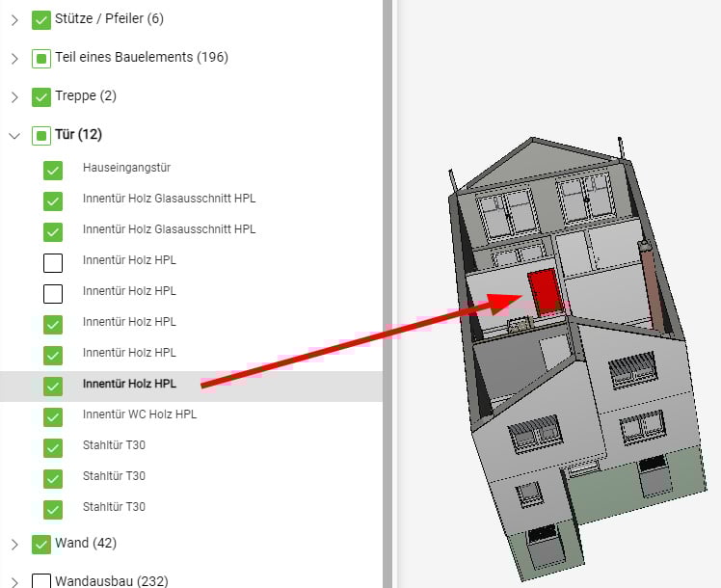Uncheck the Stütze / Pfeiler checkbox
Screen dimensions: 721x588
41,20
